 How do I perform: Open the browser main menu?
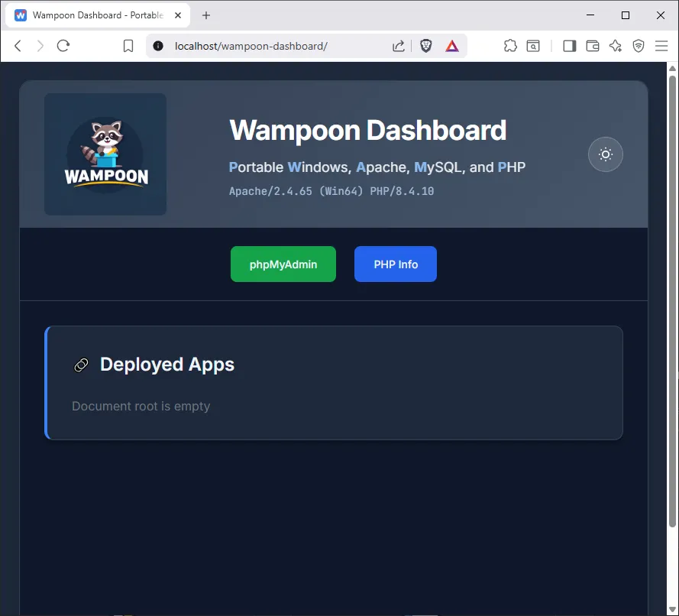[x=661, y=46]
